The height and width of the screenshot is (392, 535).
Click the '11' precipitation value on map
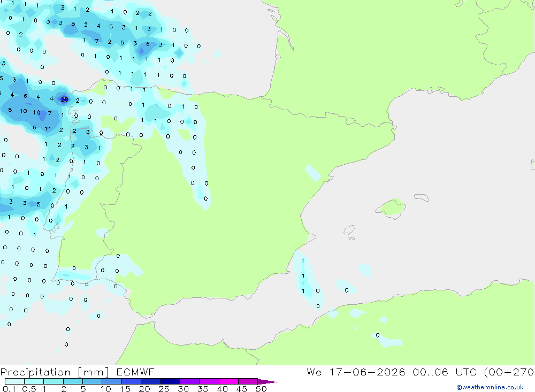coord(48,129)
